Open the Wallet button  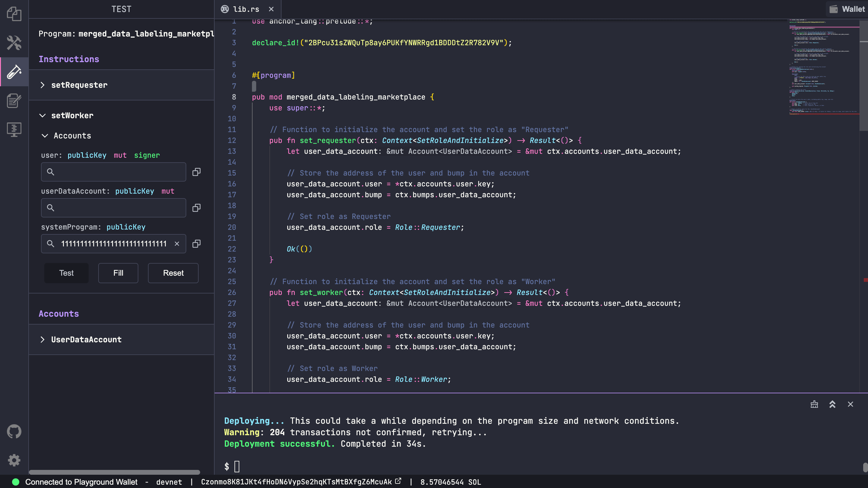coord(847,9)
